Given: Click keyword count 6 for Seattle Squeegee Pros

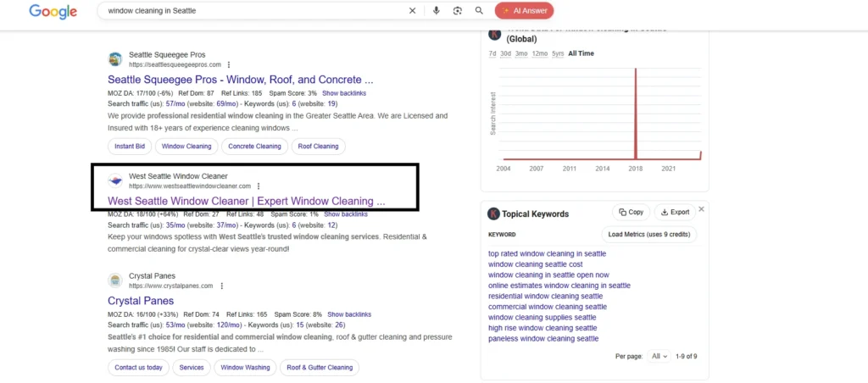Looking at the screenshot, I should click(294, 103).
